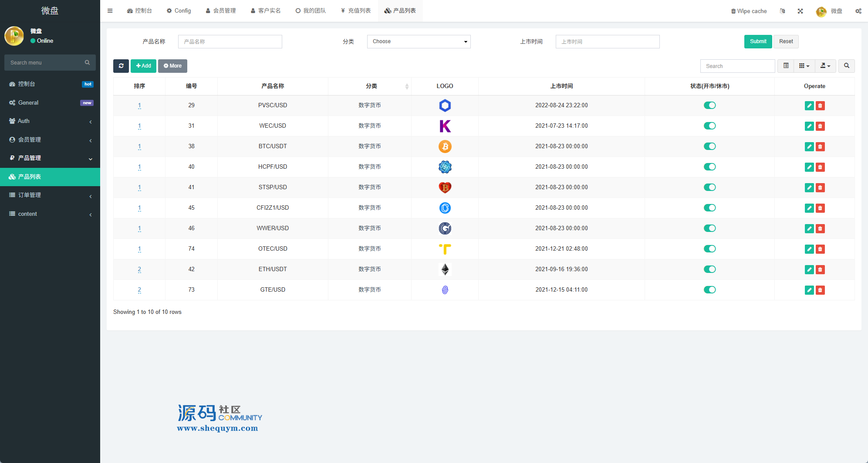Image resolution: width=868 pixels, height=463 pixels.
Task: Click the Wipe cache trash icon
Action: click(733, 11)
